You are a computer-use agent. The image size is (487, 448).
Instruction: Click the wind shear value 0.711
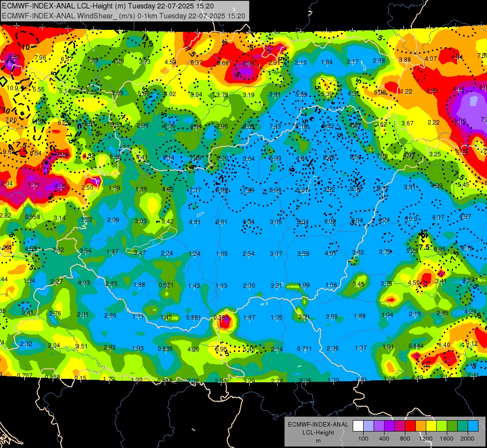coord(304,349)
